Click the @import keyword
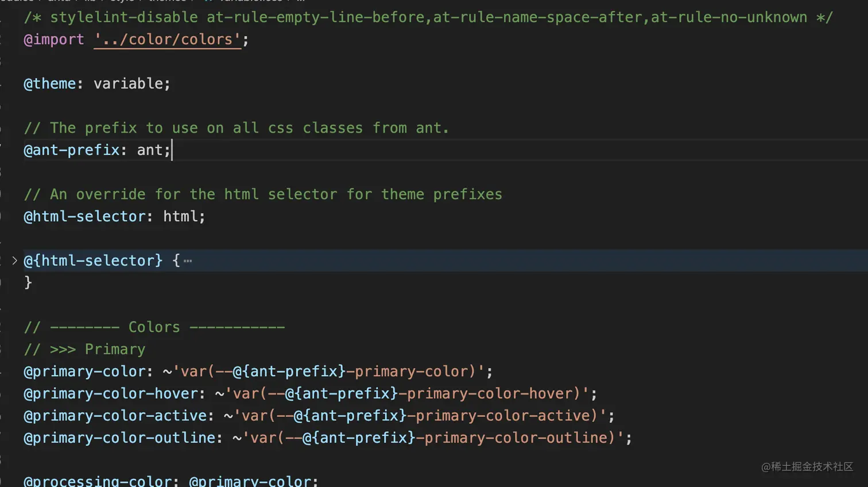This screenshot has width=868, height=487. click(54, 40)
